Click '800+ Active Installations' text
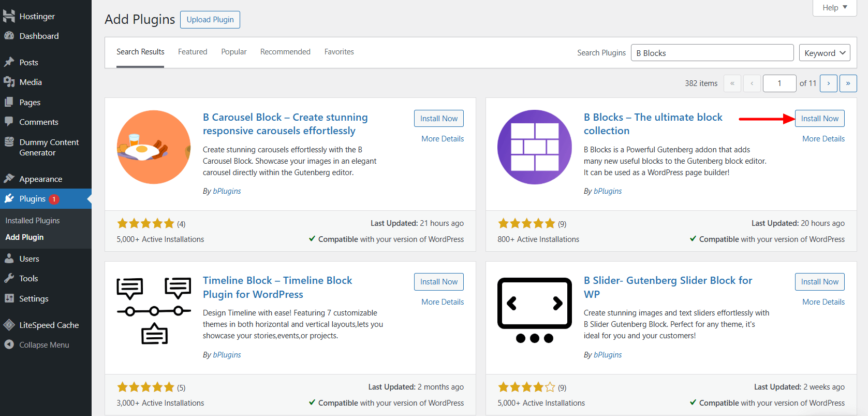Viewport: 868px width, 416px height. (x=538, y=239)
